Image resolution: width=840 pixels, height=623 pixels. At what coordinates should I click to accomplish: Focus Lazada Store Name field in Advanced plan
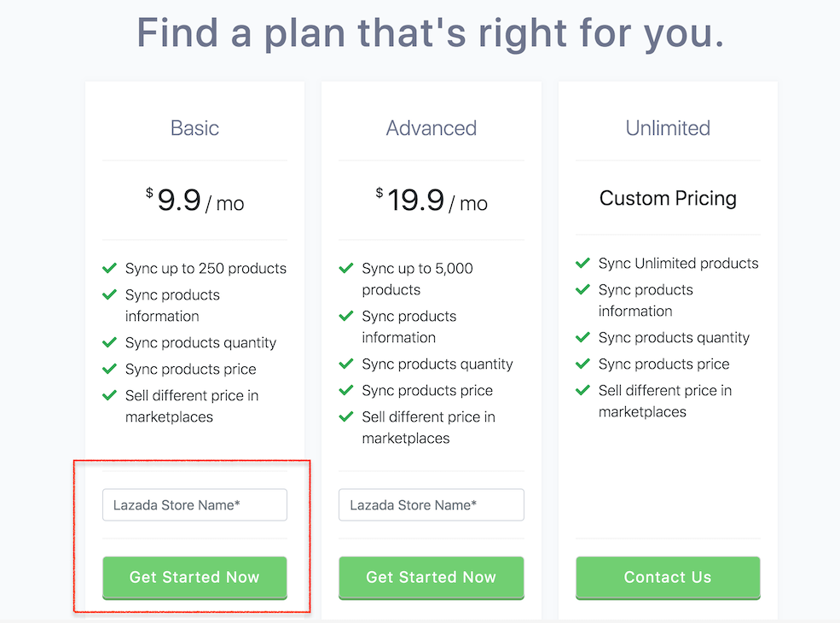coord(431,504)
